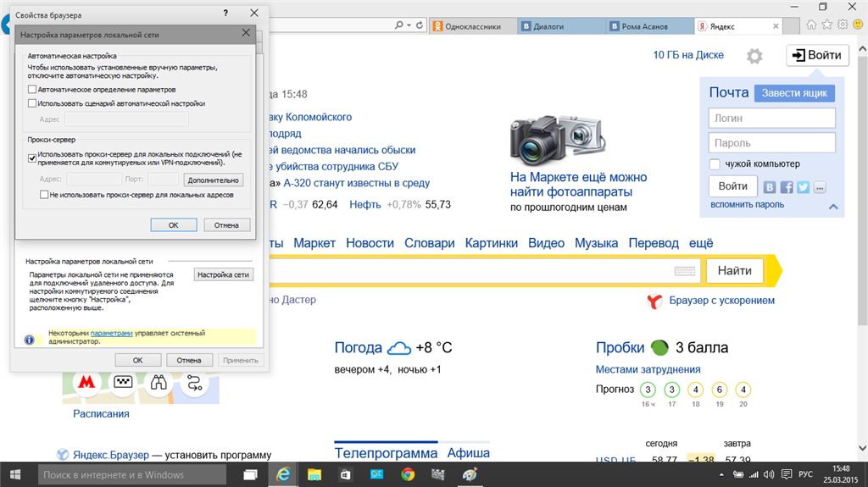Open Yandex settings gear icon

(754, 55)
